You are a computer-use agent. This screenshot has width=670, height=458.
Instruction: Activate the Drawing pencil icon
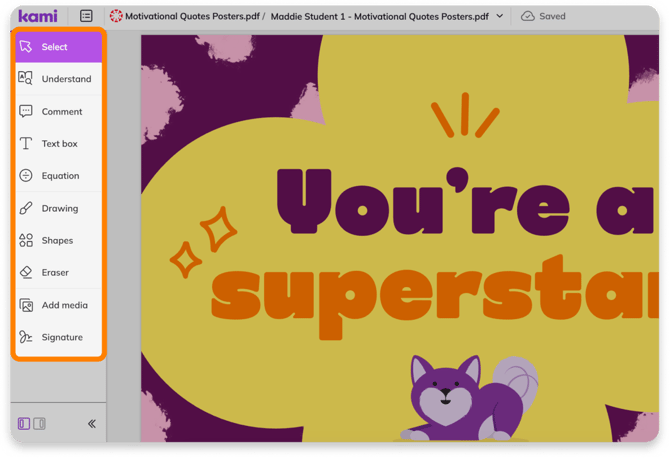click(x=26, y=208)
